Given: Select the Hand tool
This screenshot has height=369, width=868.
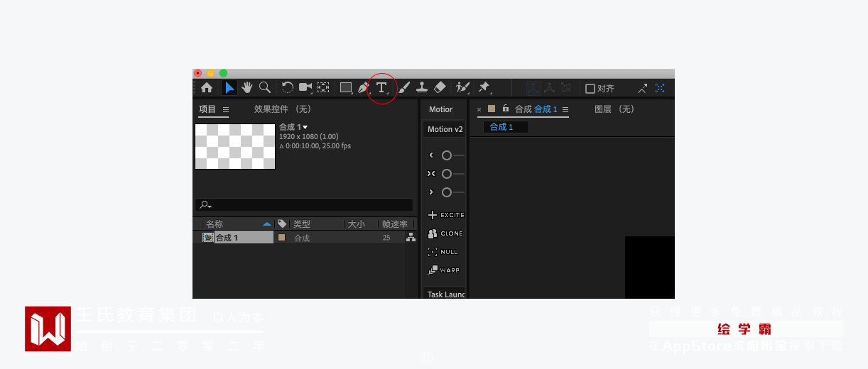Looking at the screenshot, I should tap(247, 88).
